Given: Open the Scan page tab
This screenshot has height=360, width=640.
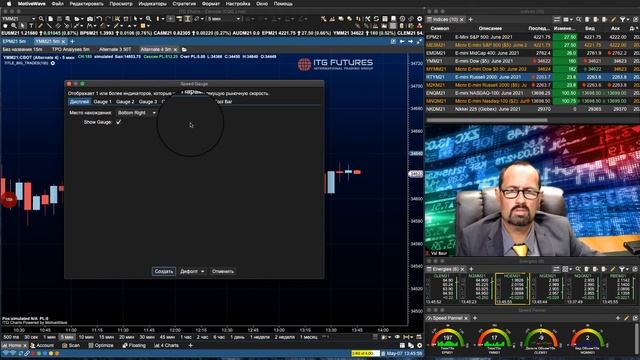Looking at the screenshot, I should pyautogui.click(x=71, y=345).
